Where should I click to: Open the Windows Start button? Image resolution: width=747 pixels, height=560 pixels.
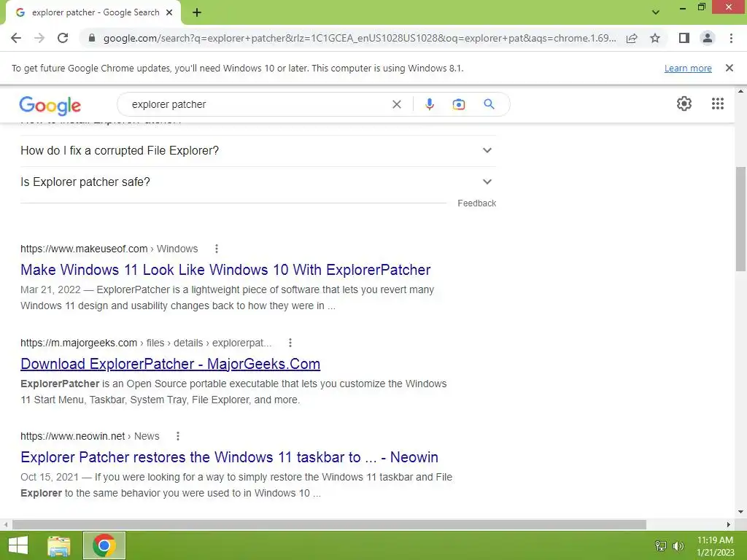coord(18,545)
